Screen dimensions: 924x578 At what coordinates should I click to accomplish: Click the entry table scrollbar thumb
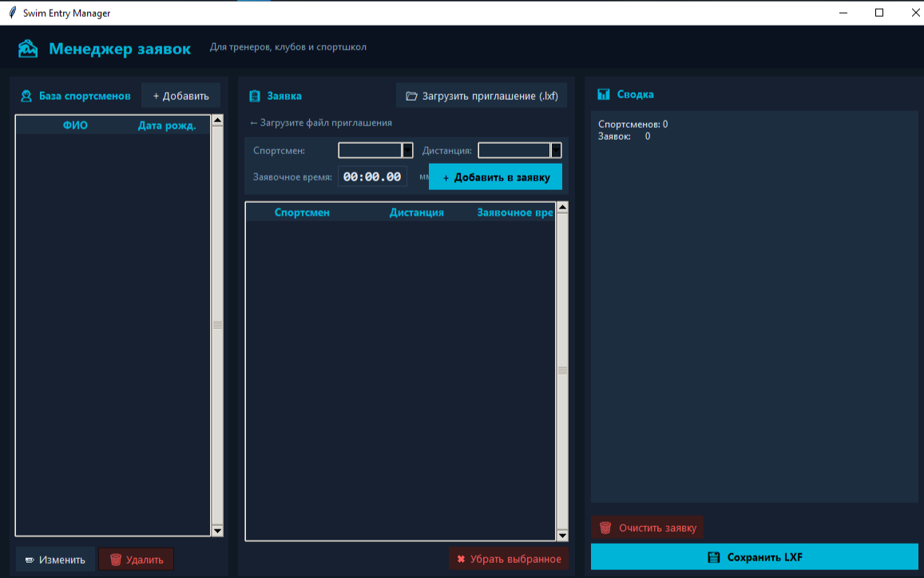[562, 371]
